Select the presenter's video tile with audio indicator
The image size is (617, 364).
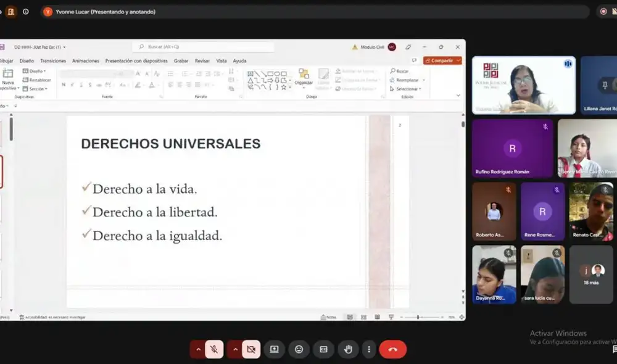click(524, 85)
